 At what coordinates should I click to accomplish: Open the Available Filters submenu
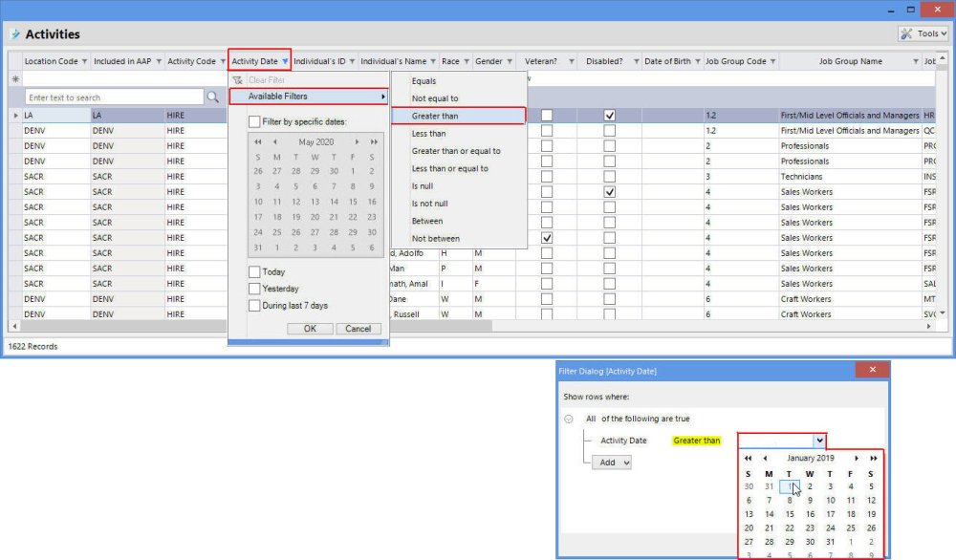click(309, 97)
